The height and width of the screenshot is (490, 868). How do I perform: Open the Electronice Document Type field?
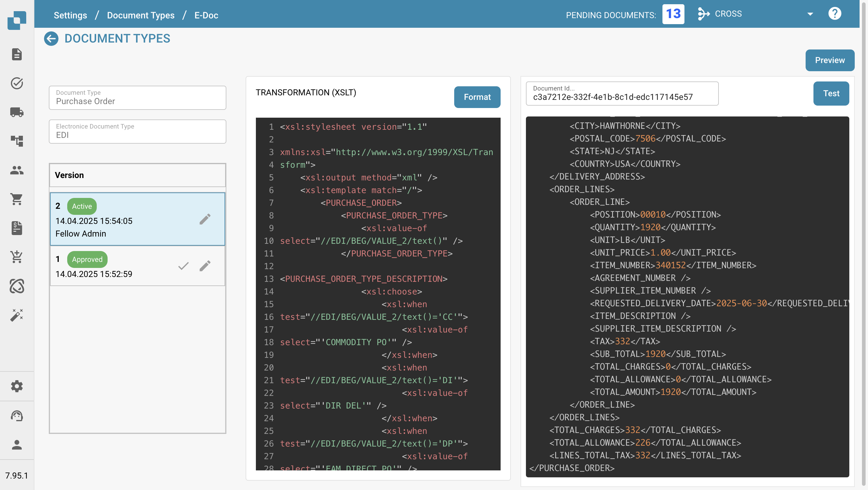click(x=137, y=132)
